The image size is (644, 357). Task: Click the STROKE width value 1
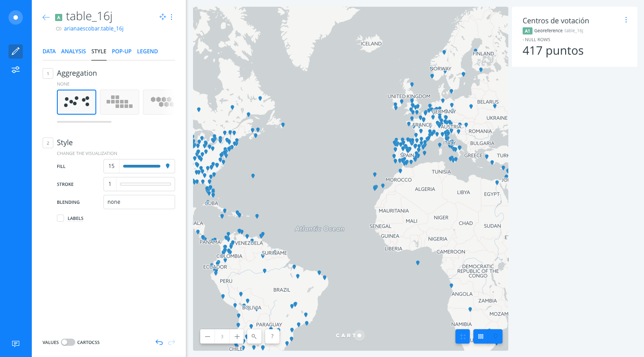(x=110, y=184)
